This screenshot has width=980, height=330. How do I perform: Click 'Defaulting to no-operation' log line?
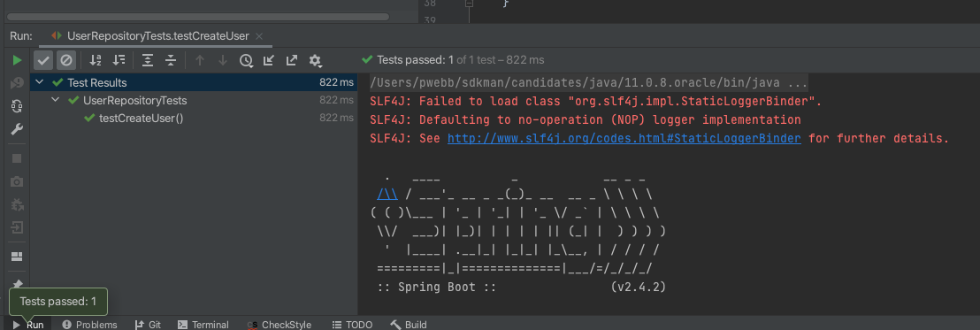[x=585, y=119]
